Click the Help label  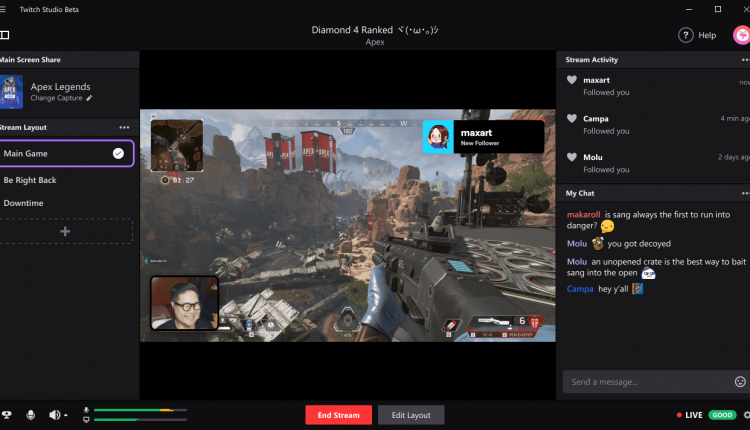[707, 35]
